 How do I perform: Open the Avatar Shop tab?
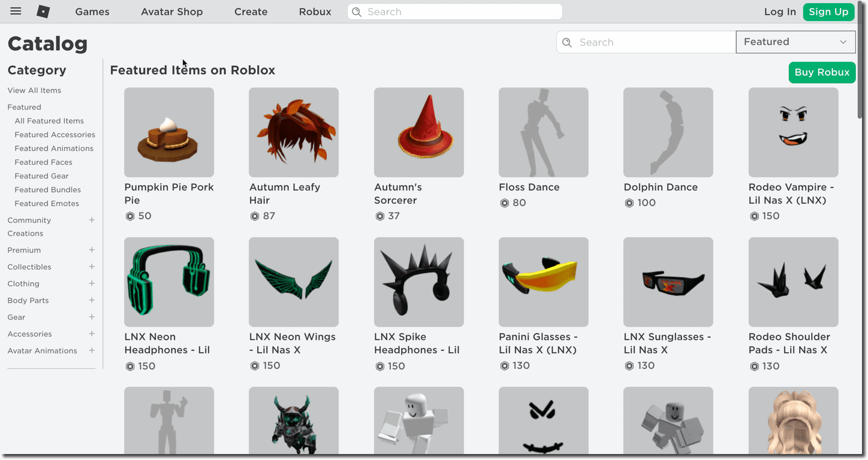coord(172,12)
